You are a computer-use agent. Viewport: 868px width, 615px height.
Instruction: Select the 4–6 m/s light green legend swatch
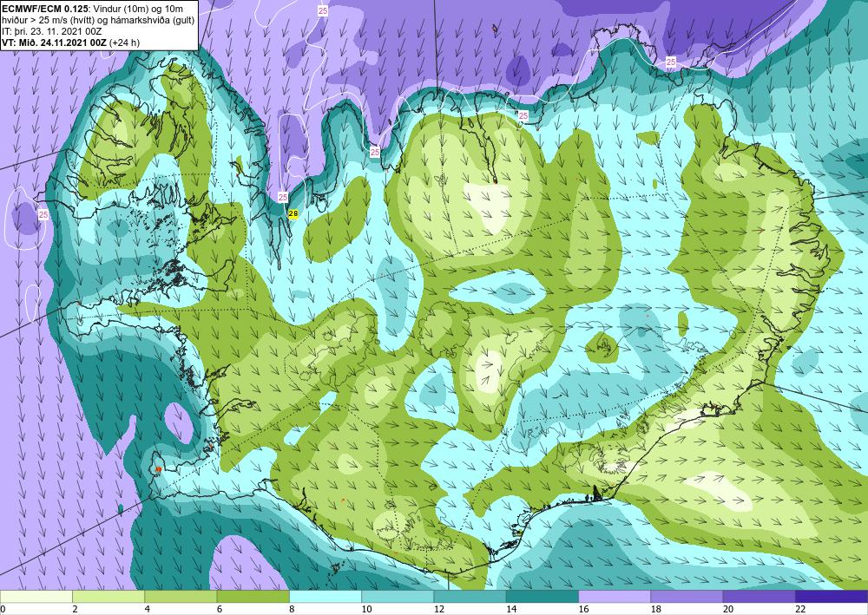181,597
